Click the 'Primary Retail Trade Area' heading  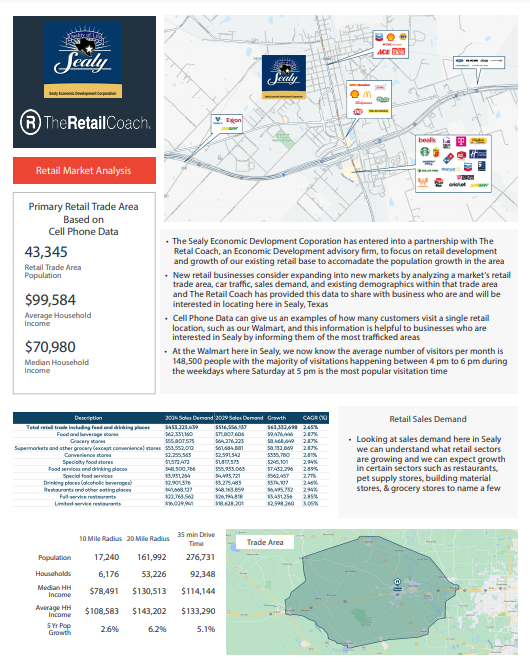pyautogui.click(x=83, y=206)
